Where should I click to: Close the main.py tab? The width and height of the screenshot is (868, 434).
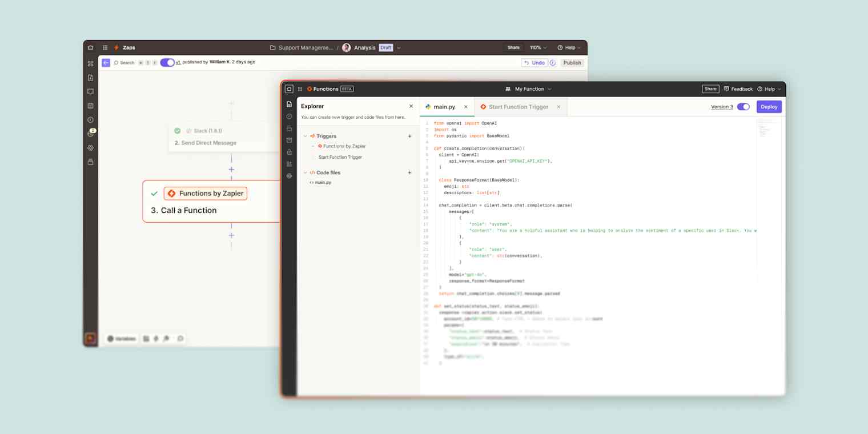tap(465, 107)
